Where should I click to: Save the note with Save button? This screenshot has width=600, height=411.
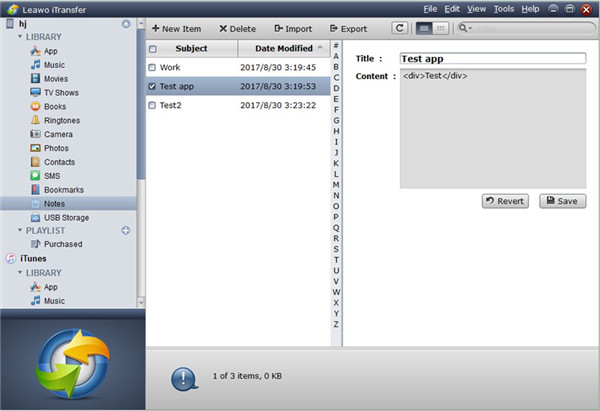pos(562,201)
